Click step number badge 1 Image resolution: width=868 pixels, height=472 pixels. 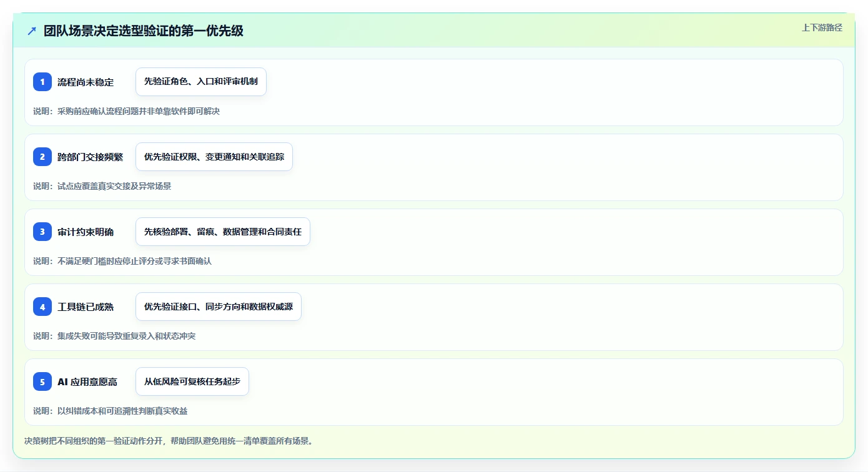coord(42,82)
